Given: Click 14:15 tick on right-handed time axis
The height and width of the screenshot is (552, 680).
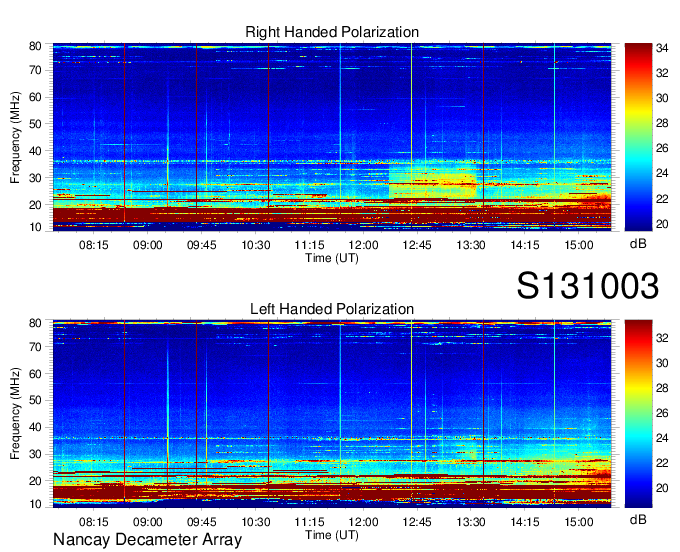Looking at the screenshot, I should [x=525, y=245].
